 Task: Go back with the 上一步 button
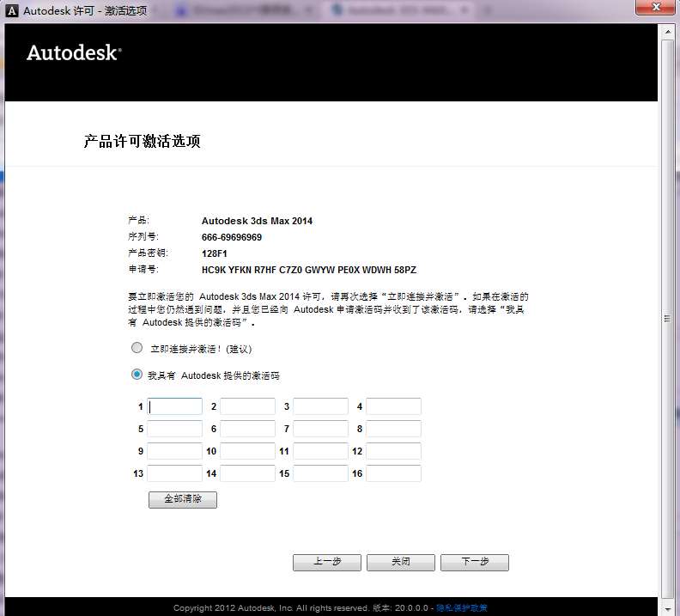pyautogui.click(x=327, y=562)
